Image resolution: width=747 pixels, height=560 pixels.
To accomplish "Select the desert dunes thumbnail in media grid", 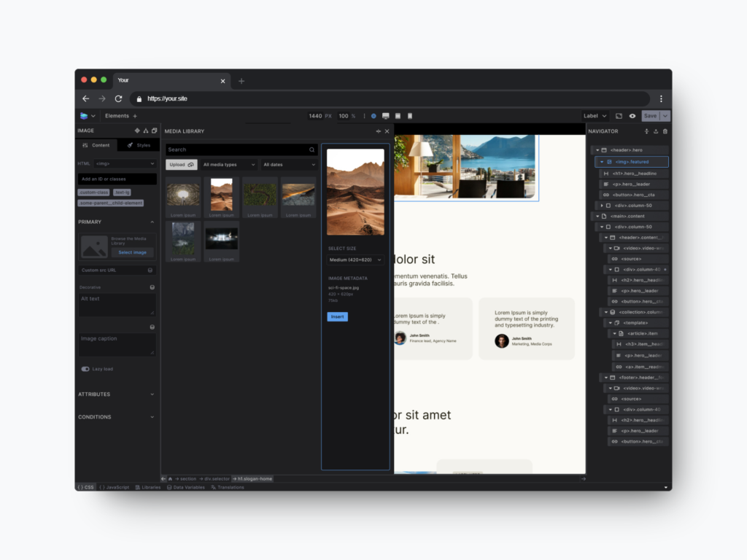I will click(x=221, y=195).
